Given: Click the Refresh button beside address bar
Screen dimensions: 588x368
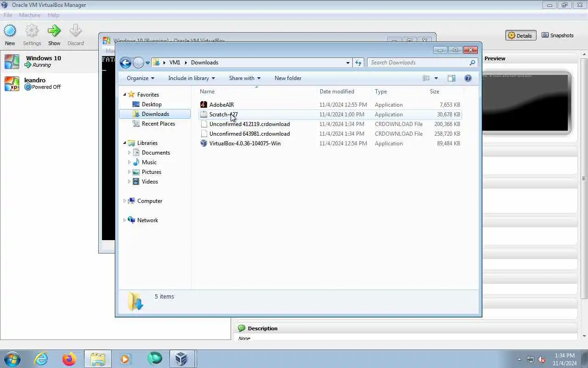Looking at the screenshot, I should click(x=358, y=63).
